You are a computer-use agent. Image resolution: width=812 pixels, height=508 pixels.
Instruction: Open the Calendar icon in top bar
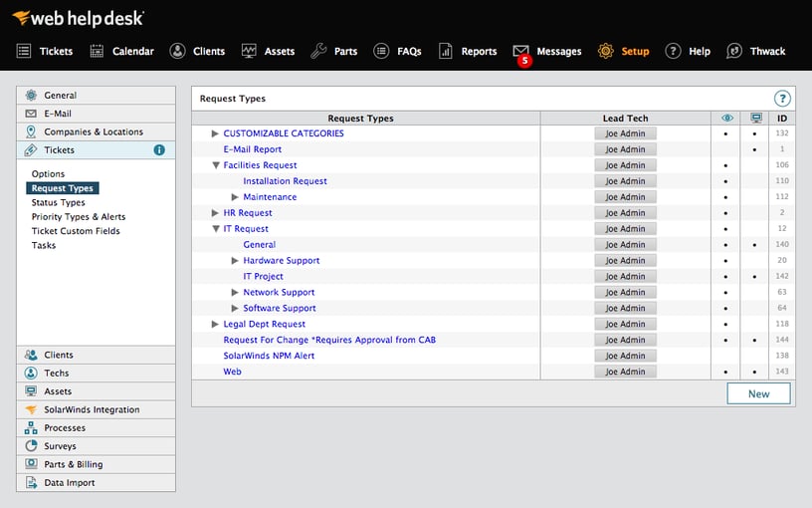(97, 51)
